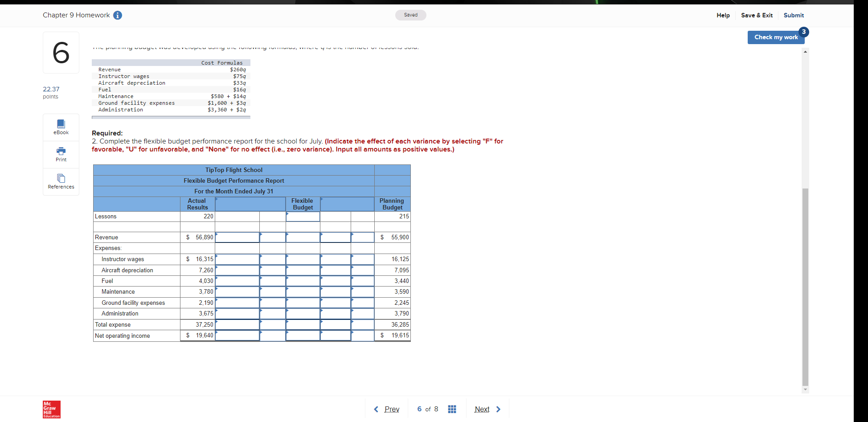Click Save & Exit
The width and height of the screenshot is (868, 422).
pyautogui.click(x=757, y=15)
